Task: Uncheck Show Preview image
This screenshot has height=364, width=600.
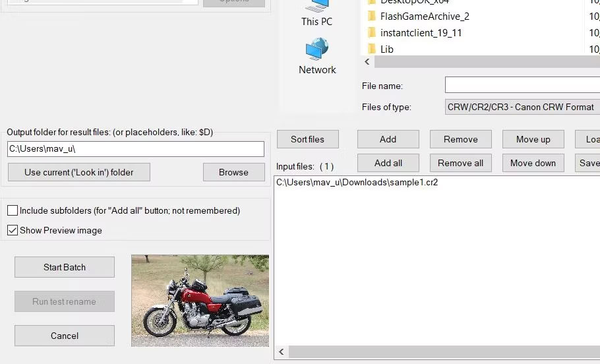Action: point(13,231)
